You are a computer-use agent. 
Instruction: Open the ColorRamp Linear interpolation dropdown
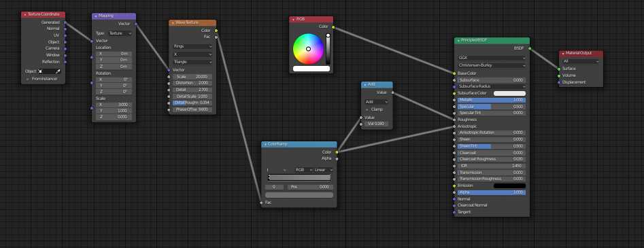pos(324,170)
